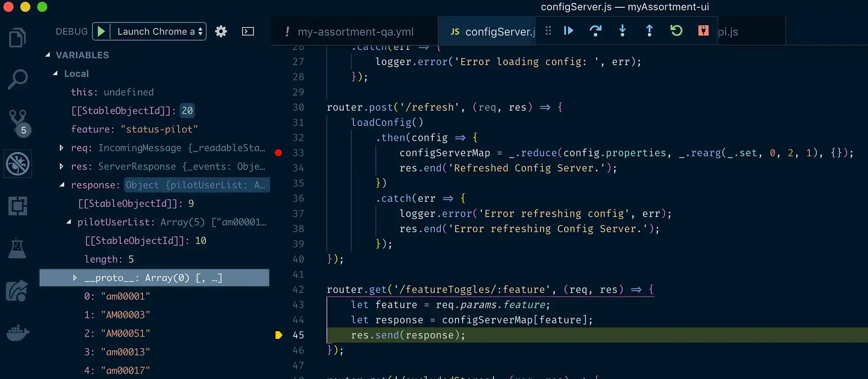Open the Explorer files view
The image size is (868, 379).
click(x=17, y=37)
